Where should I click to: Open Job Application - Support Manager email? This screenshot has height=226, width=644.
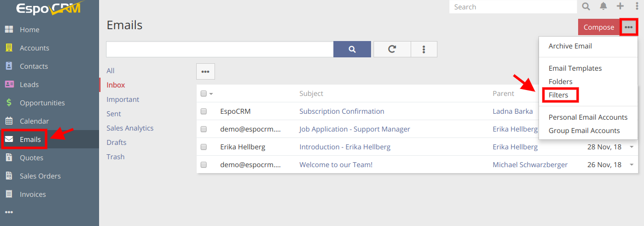click(x=355, y=129)
